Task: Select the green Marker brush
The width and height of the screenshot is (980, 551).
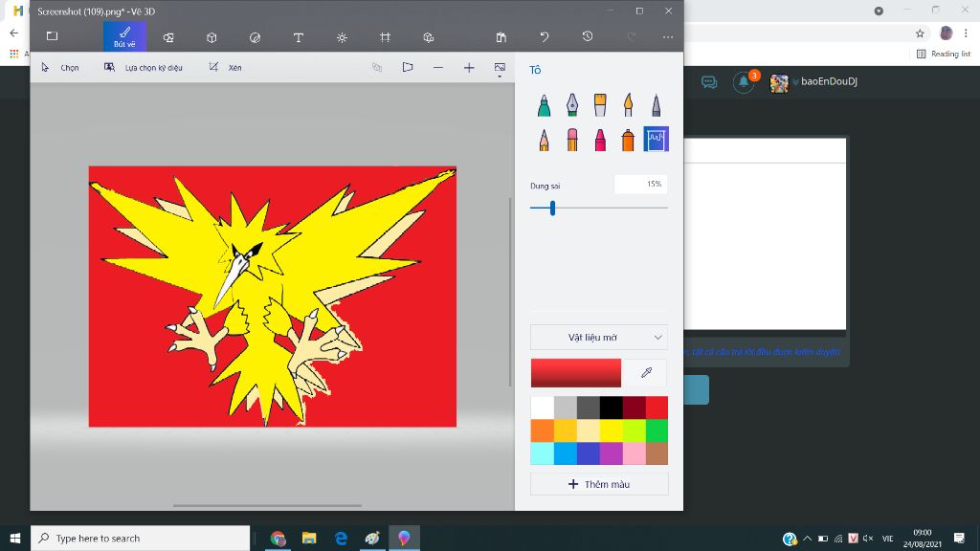Action: click(544, 105)
